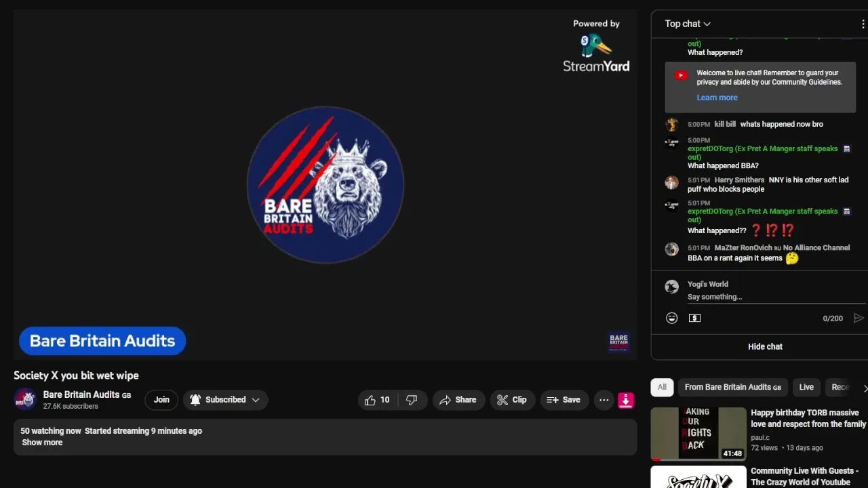Click the Bare Britain Audits name banner
868x488 pixels.
tap(102, 341)
